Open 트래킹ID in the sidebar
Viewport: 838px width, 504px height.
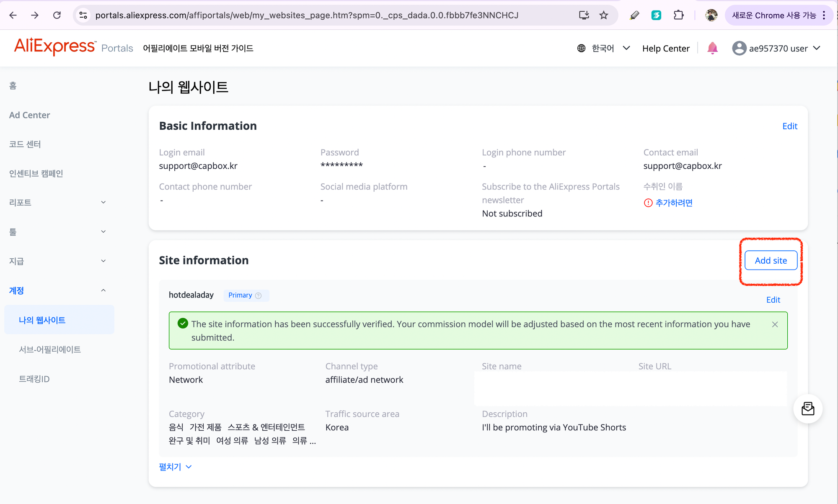tap(34, 379)
